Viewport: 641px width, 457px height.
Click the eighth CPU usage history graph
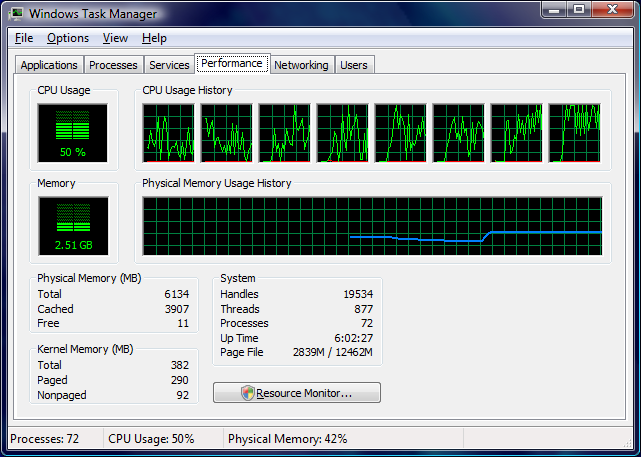pos(575,133)
